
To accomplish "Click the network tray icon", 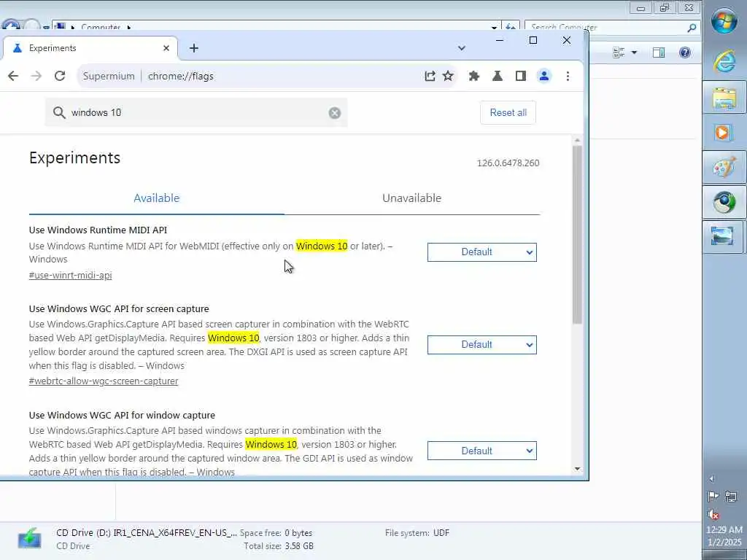I will pyautogui.click(x=731, y=497).
